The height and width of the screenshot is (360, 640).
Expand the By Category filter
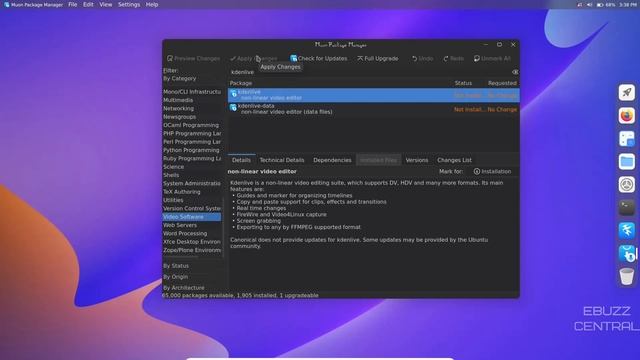(x=180, y=78)
